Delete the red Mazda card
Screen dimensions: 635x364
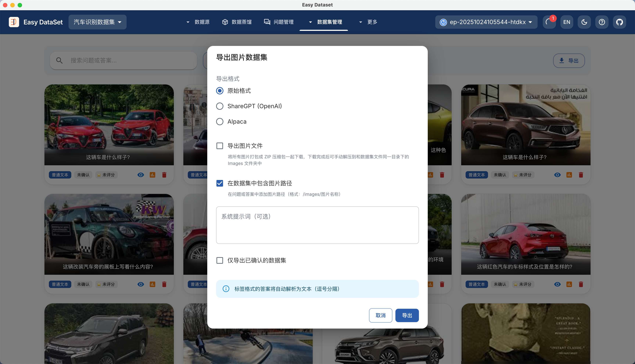coord(581,284)
